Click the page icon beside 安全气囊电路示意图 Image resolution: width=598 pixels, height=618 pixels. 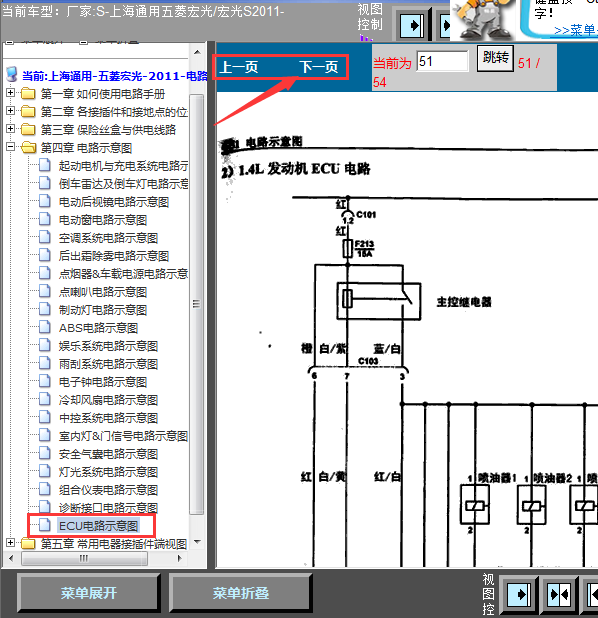tap(45, 453)
